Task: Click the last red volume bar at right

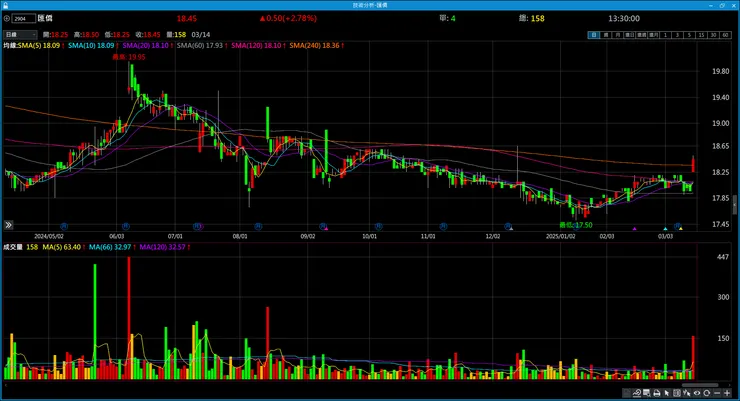Action: 693,357
